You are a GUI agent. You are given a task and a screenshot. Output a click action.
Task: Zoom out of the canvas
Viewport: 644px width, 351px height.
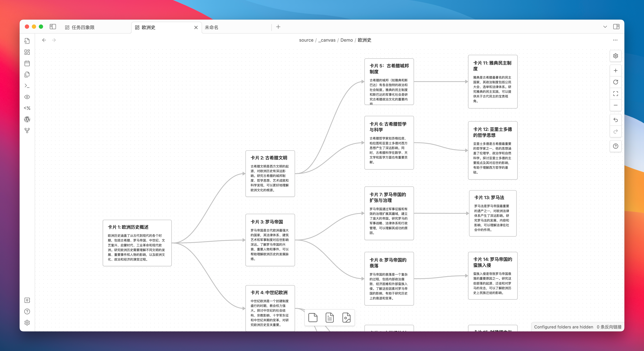(615, 105)
